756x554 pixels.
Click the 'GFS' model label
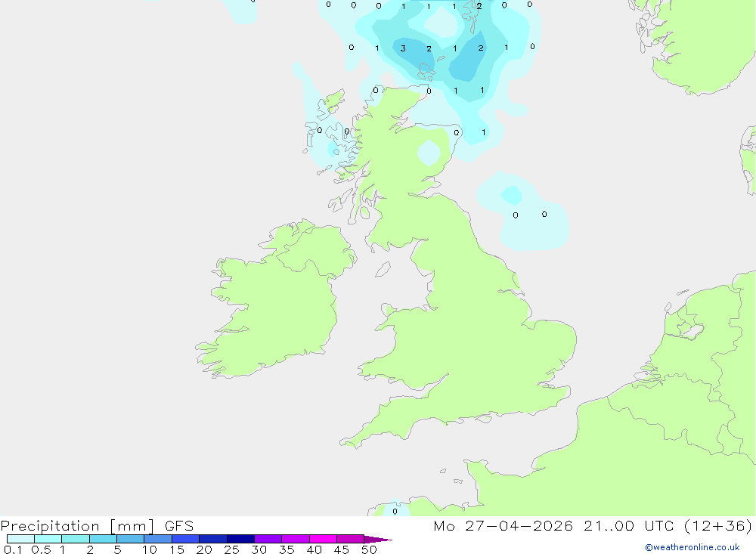point(179,526)
